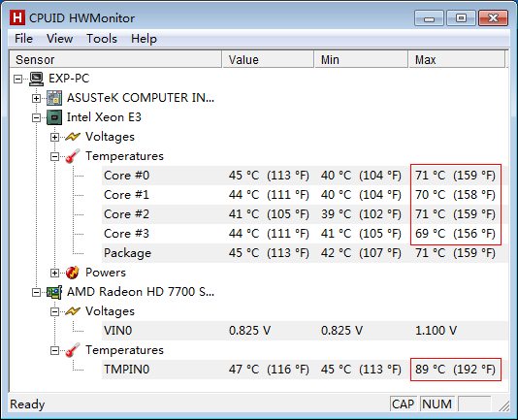518x420 pixels.
Task: Collapse the EXP-PC root node
Action: pos(17,79)
